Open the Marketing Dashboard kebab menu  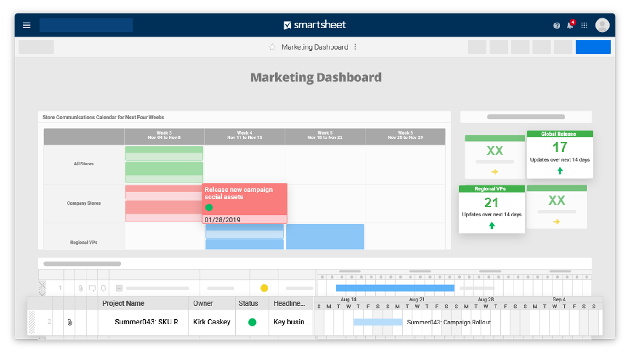tap(355, 47)
